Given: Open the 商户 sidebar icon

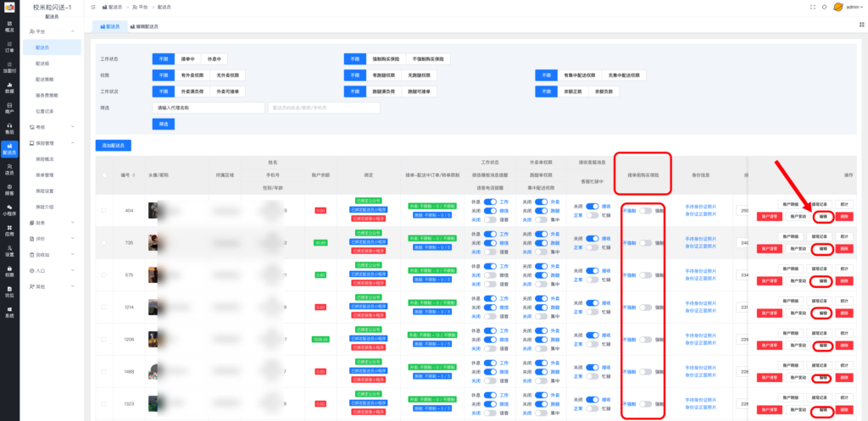Looking at the screenshot, I should point(9,108).
